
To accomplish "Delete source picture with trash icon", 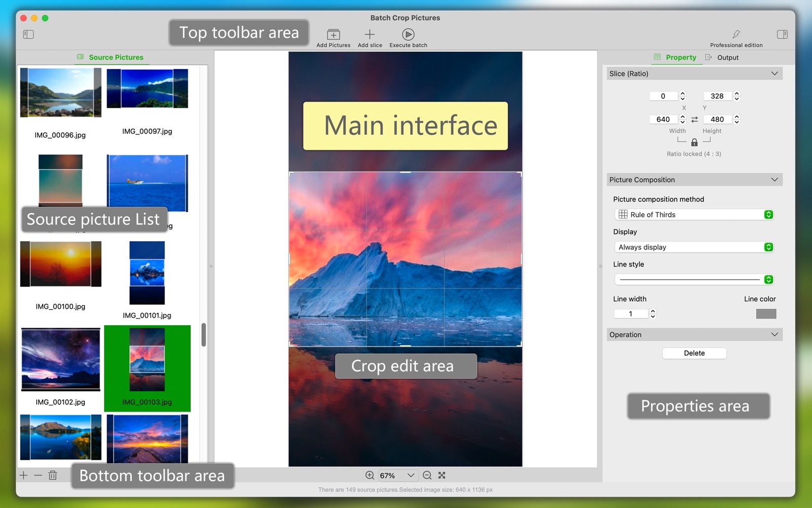I will click(x=53, y=475).
